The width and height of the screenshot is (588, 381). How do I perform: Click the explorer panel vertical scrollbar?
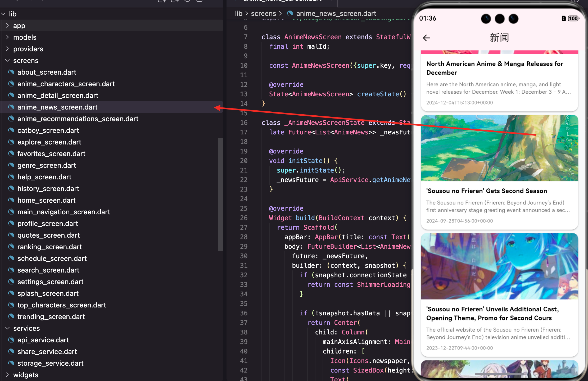pyautogui.click(x=220, y=194)
